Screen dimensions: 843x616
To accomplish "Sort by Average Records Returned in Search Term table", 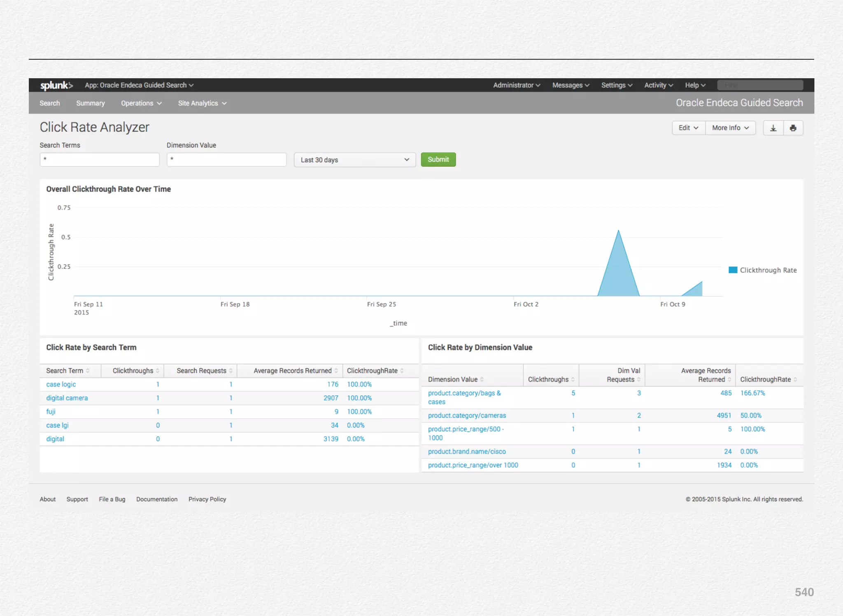I will [x=336, y=371].
